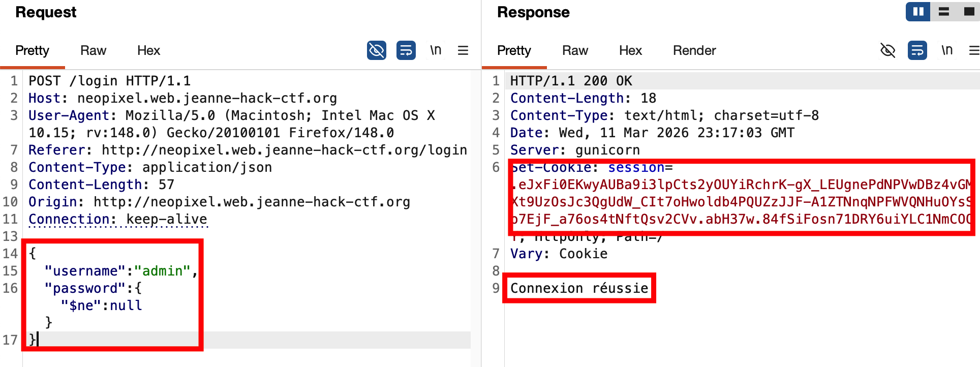Select the Pretty tab in Response pane
Screen dimensions: 980x367
coord(514,50)
